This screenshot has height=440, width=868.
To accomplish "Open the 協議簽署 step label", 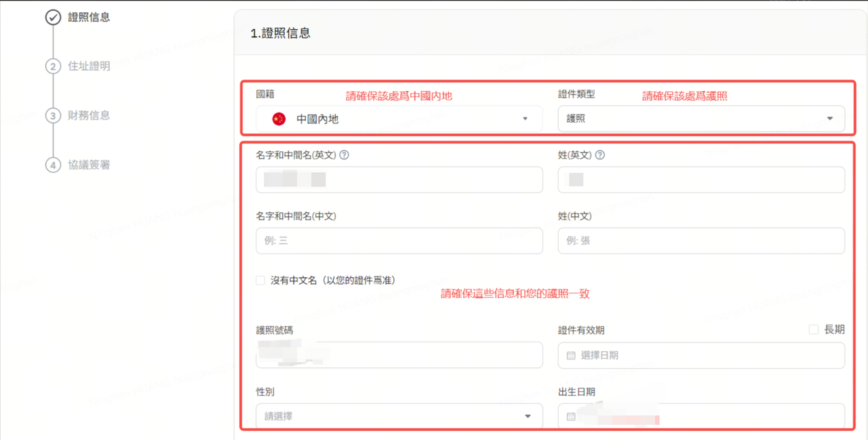I will 89,165.
